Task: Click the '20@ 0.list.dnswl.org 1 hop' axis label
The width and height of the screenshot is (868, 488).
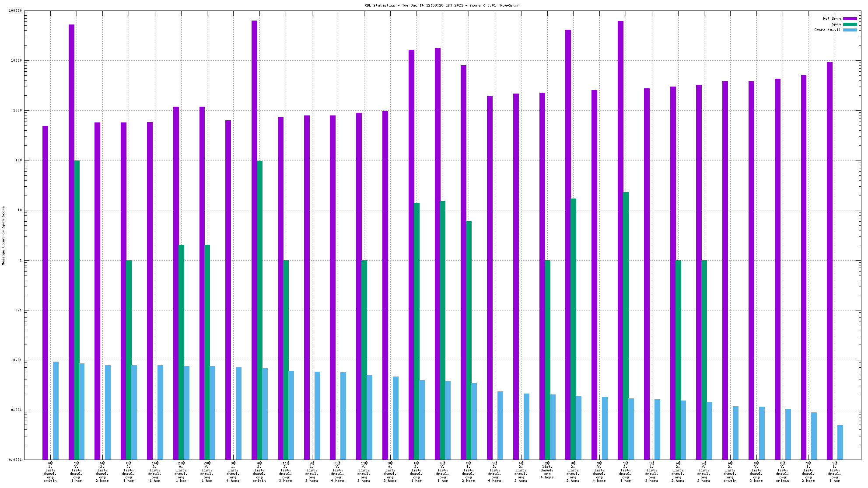Action: pos(181,471)
